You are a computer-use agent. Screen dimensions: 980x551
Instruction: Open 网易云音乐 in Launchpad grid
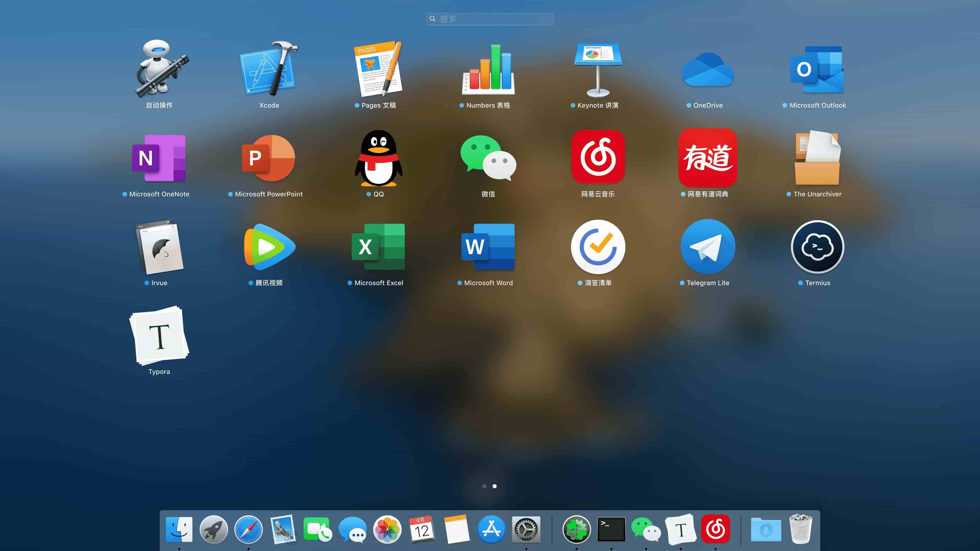(x=598, y=157)
